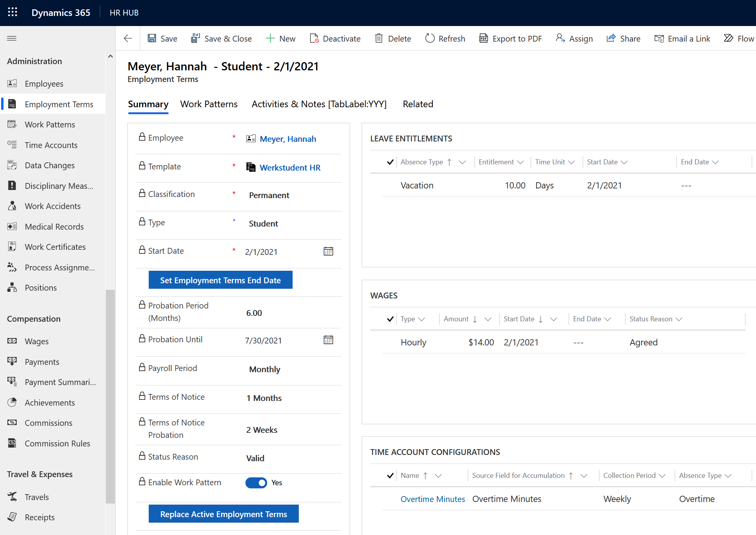Open Source Field for Accumulation column dropdown

pyautogui.click(x=584, y=476)
